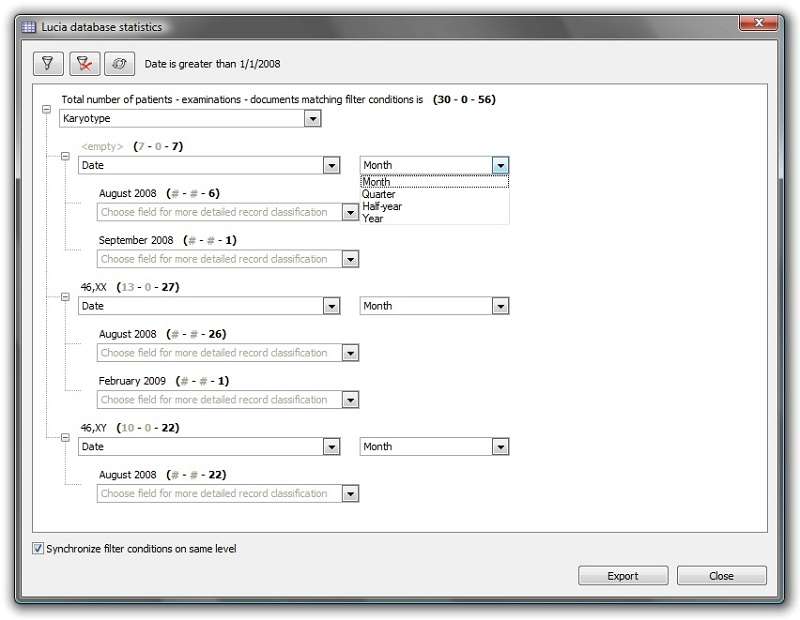The image size is (800, 620).
Task: Open the Date dropdown under 46,XY group
Action: coord(331,447)
